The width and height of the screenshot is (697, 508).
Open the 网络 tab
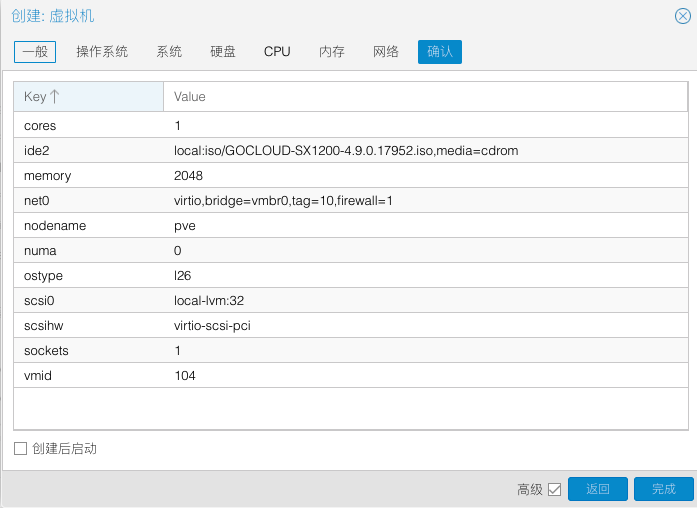click(386, 52)
